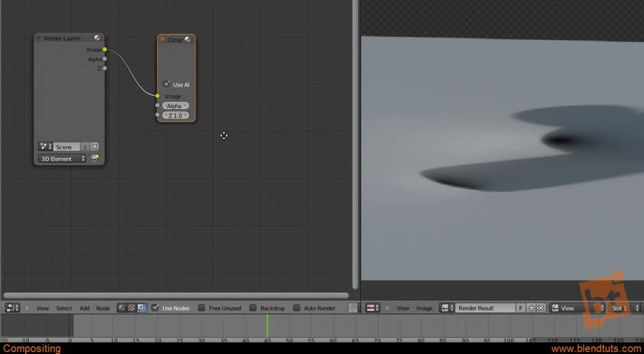Image resolution: width=644 pixels, height=354 pixels.
Task: Click Render Layers Image output socket
Action: pyautogui.click(x=105, y=49)
